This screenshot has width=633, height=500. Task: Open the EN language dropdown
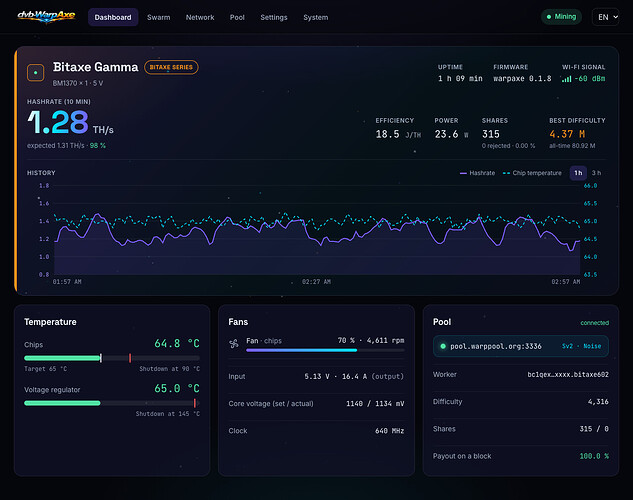606,17
